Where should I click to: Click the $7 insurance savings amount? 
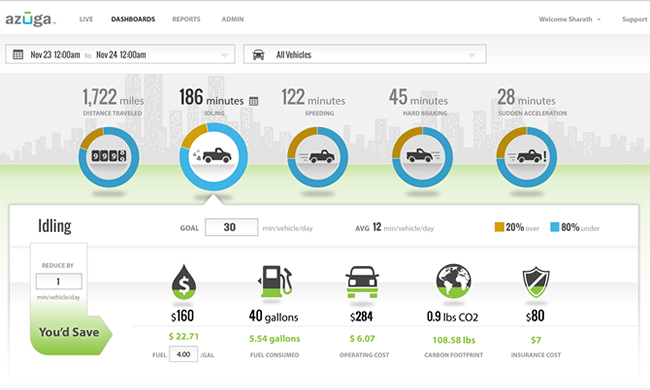click(536, 340)
